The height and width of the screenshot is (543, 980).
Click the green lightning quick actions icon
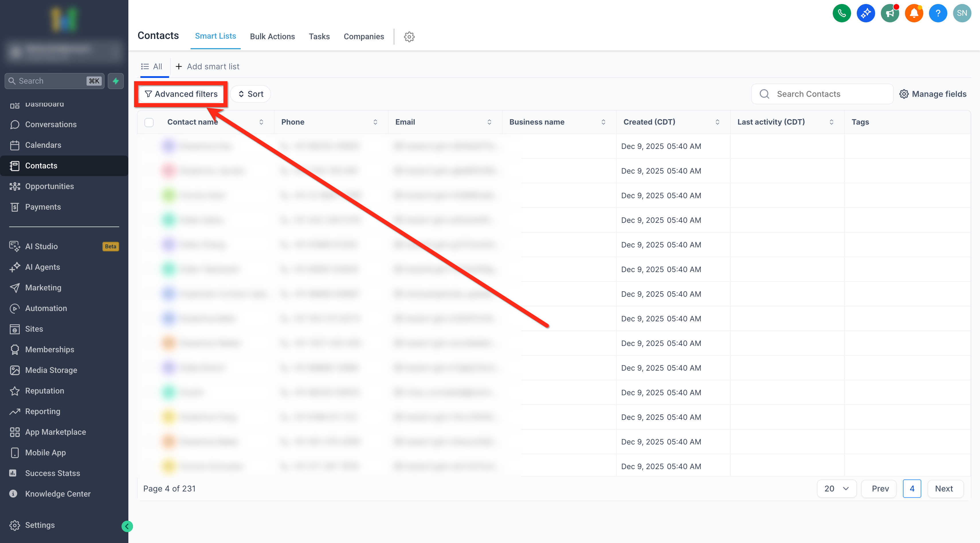click(x=116, y=80)
